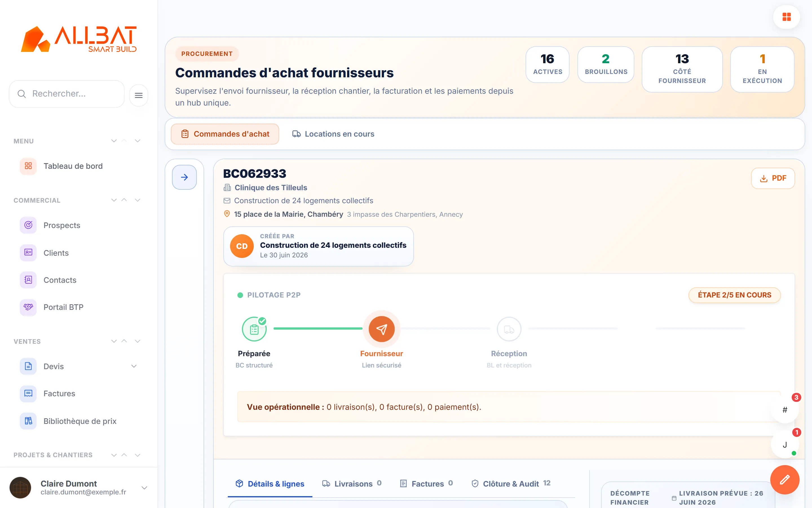Viewport: 812px width, 508px height.
Task: Open the Factures order tab
Action: tap(426, 484)
